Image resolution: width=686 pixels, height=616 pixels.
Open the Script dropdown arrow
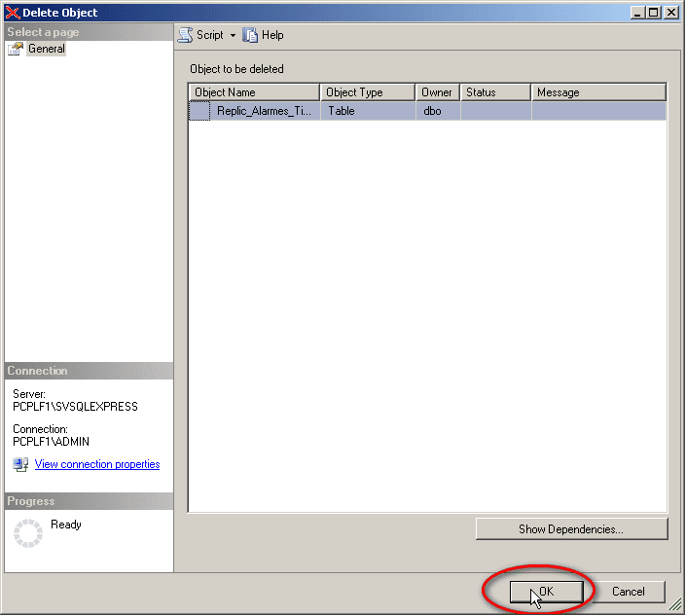(x=233, y=36)
